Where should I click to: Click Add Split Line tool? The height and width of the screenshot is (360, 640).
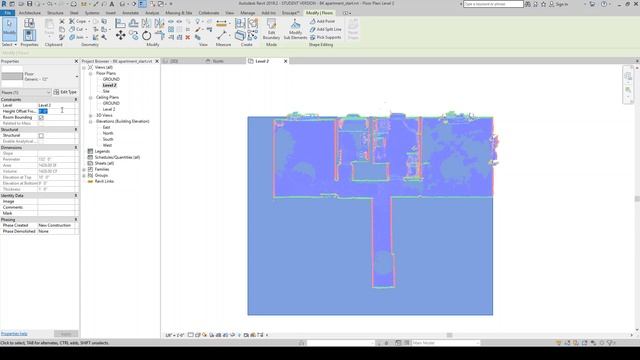pyautogui.click(x=325, y=29)
